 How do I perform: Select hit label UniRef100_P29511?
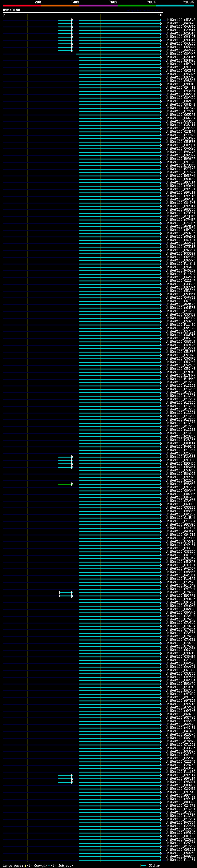tap(180, 30)
